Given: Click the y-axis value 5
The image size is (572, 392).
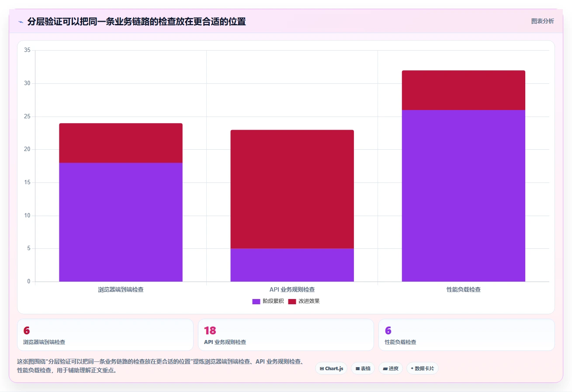Looking at the screenshot, I should [29, 248].
